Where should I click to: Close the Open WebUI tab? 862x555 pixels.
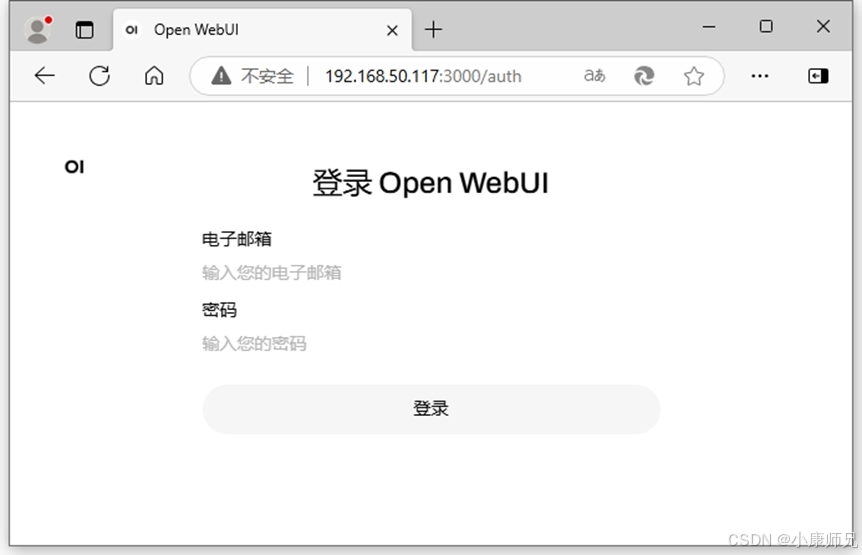pyautogui.click(x=392, y=30)
